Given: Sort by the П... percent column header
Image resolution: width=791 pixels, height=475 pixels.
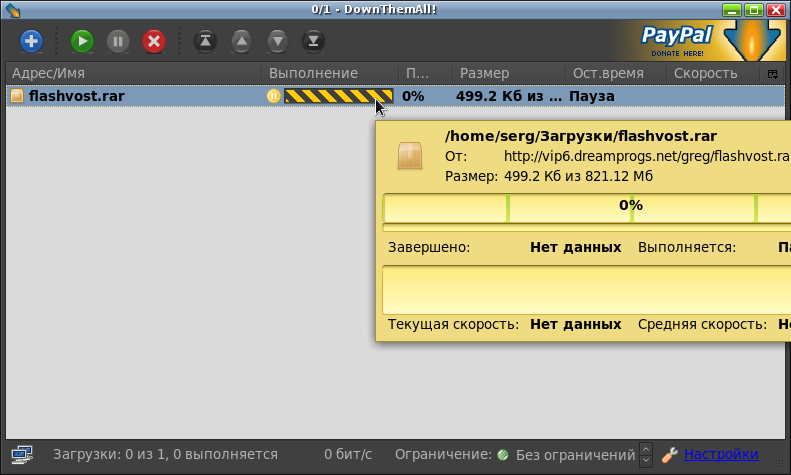Looking at the screenshot, I should [x=425, y=73].
